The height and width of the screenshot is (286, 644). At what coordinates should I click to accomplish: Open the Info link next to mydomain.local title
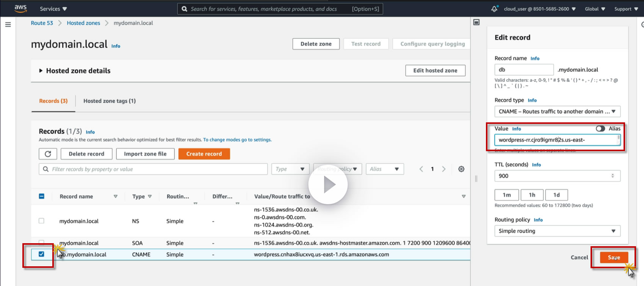point(116,46)
